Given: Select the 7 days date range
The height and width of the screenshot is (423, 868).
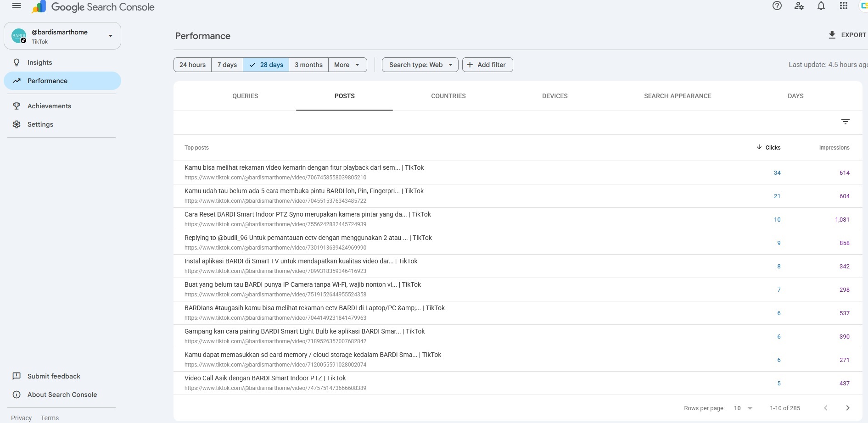Looking at the screenshot, I should click(x=227, y=65).
